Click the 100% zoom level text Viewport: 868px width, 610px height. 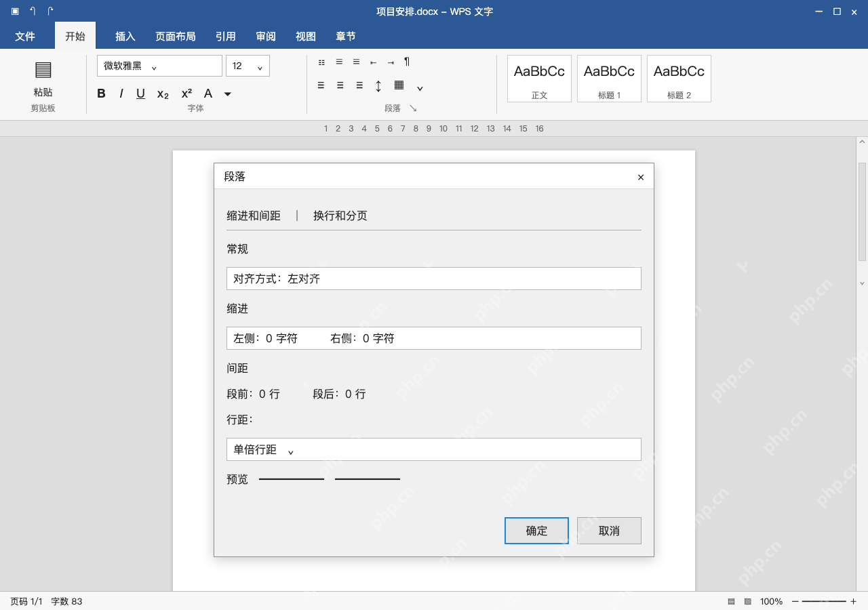[771, 601]
